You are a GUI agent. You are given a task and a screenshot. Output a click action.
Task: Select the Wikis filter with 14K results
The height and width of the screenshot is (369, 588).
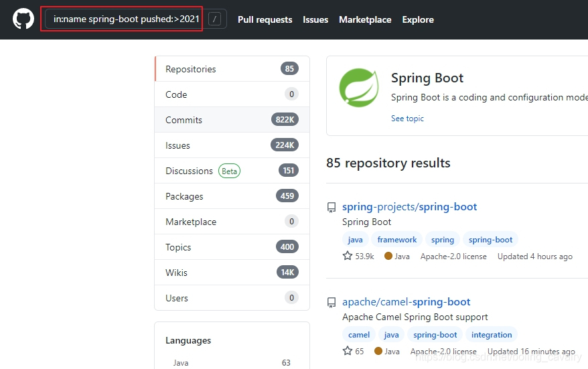coord(232,273)
